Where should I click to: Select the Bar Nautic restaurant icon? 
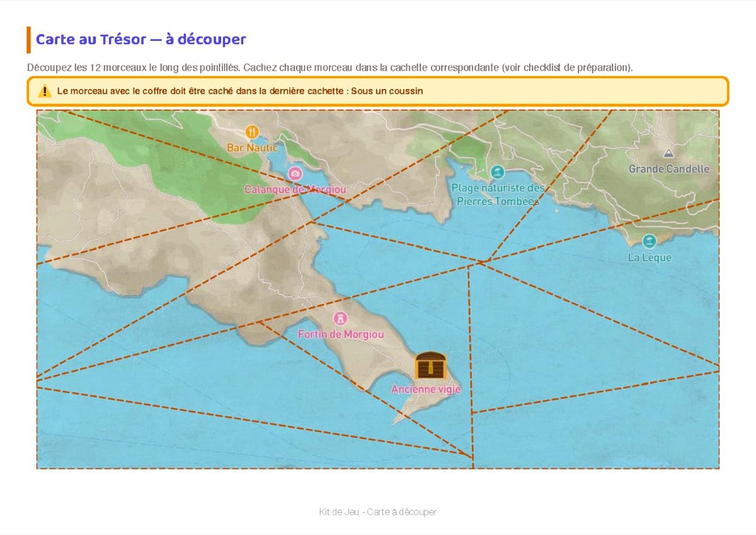[x=252, y=132]
